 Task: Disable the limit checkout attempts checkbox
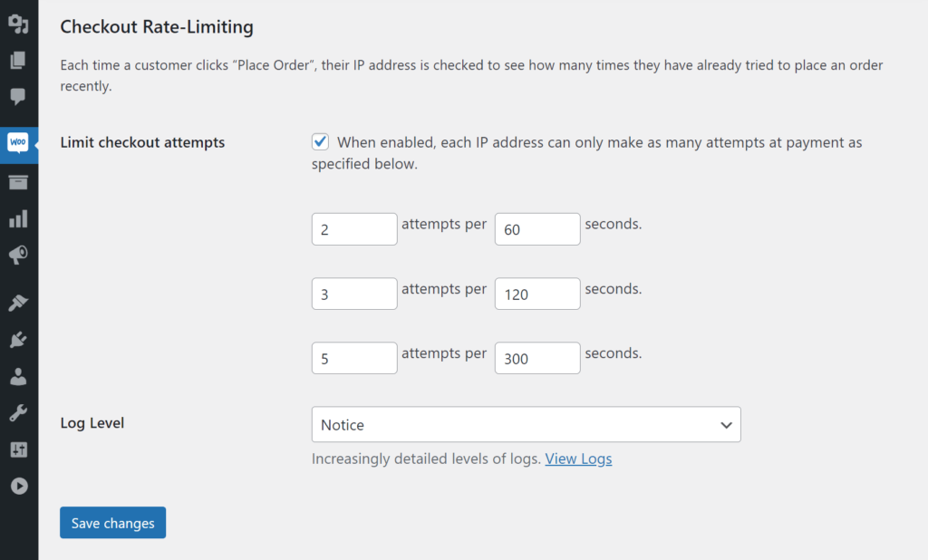coord(320,141)
